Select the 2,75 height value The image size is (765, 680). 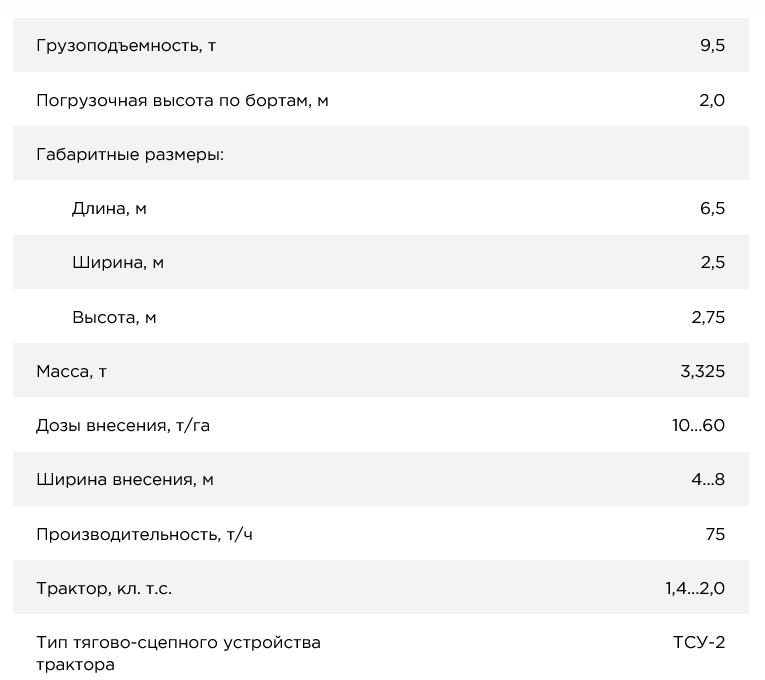[708, 317]
